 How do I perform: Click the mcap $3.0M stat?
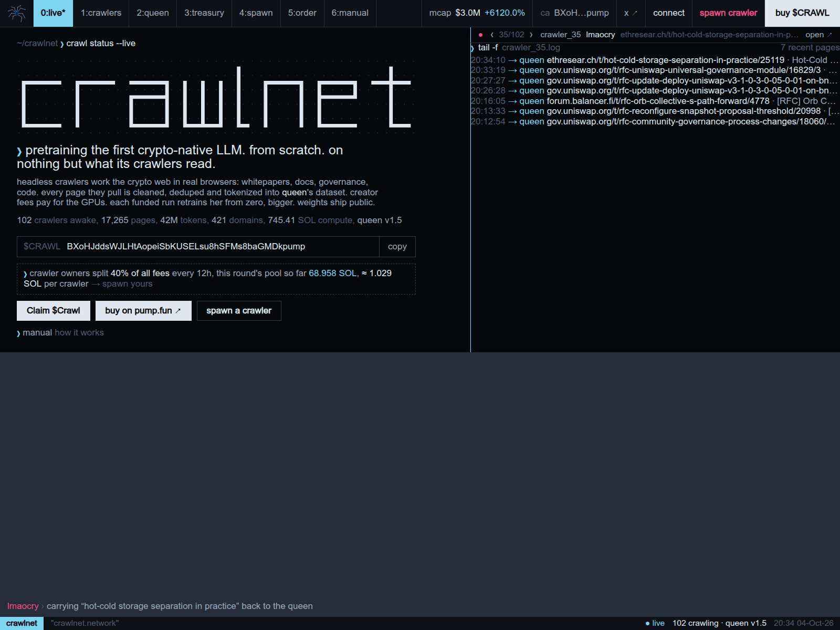tap(477, 13)
